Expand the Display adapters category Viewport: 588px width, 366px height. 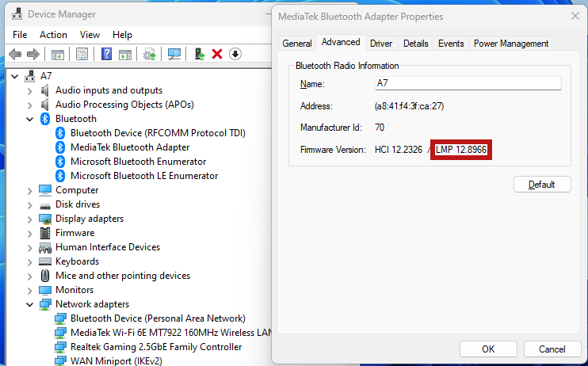pyautogui.click(x=29, y=219)
